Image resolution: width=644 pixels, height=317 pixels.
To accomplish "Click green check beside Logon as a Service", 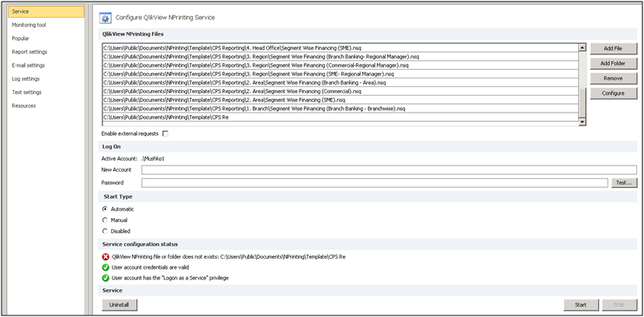I will point(106,278).
